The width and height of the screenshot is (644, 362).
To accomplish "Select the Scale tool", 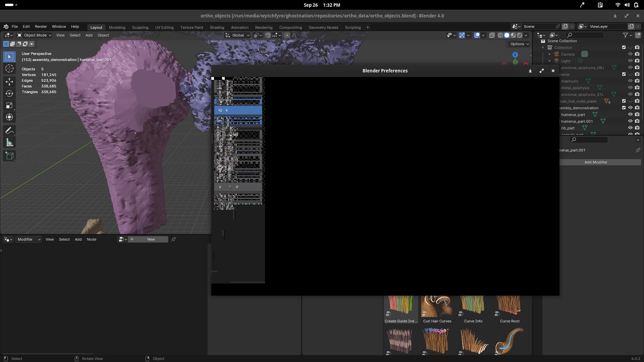I will [9, 105].
